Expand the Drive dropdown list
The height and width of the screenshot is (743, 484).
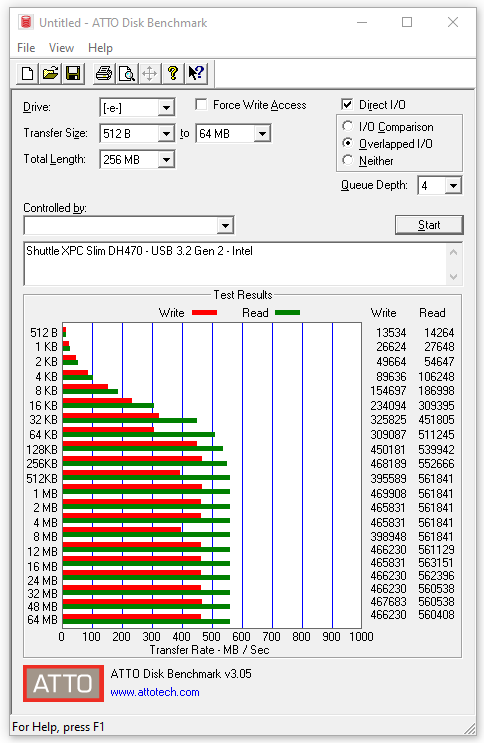(x=166, y=108)
